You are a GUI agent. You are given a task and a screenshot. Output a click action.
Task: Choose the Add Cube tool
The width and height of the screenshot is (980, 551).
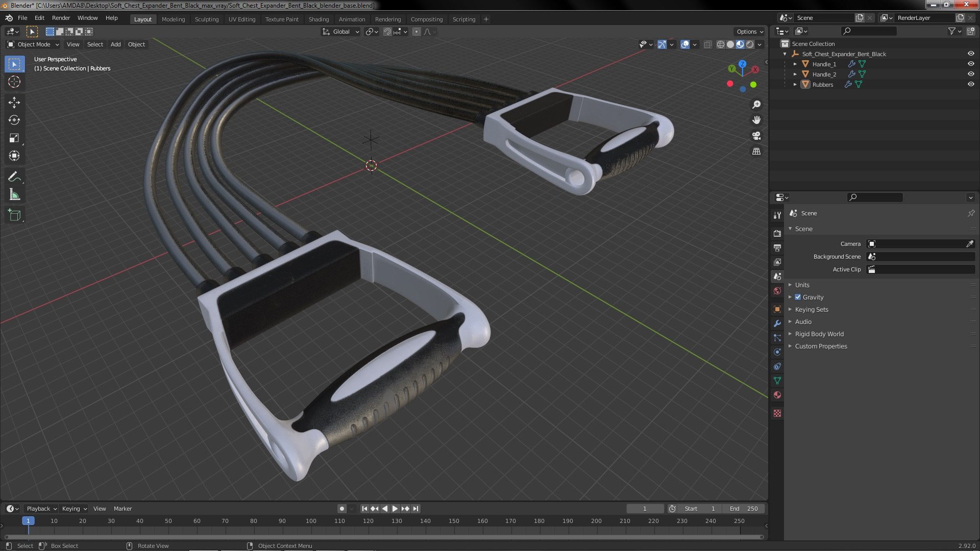tap(14, 215)
